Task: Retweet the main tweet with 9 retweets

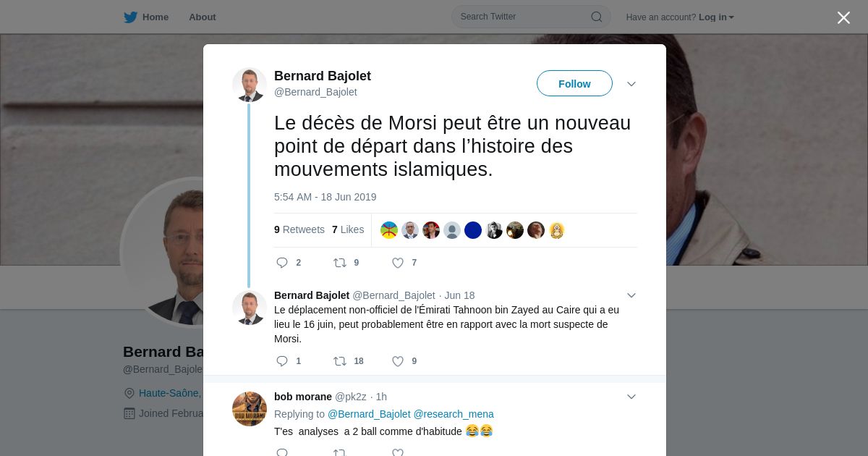Action: click(340, 263)
